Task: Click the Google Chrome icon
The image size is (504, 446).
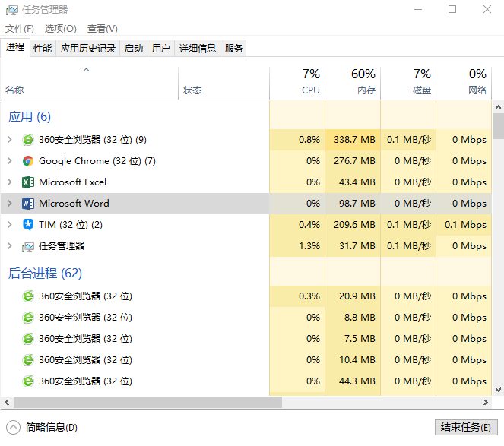Action: [x=28, y=161]
